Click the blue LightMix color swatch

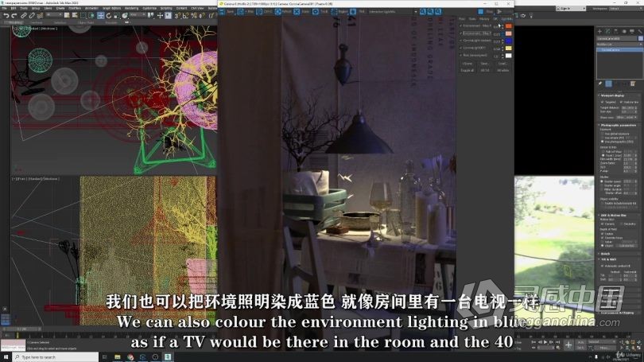click(509, 41)
